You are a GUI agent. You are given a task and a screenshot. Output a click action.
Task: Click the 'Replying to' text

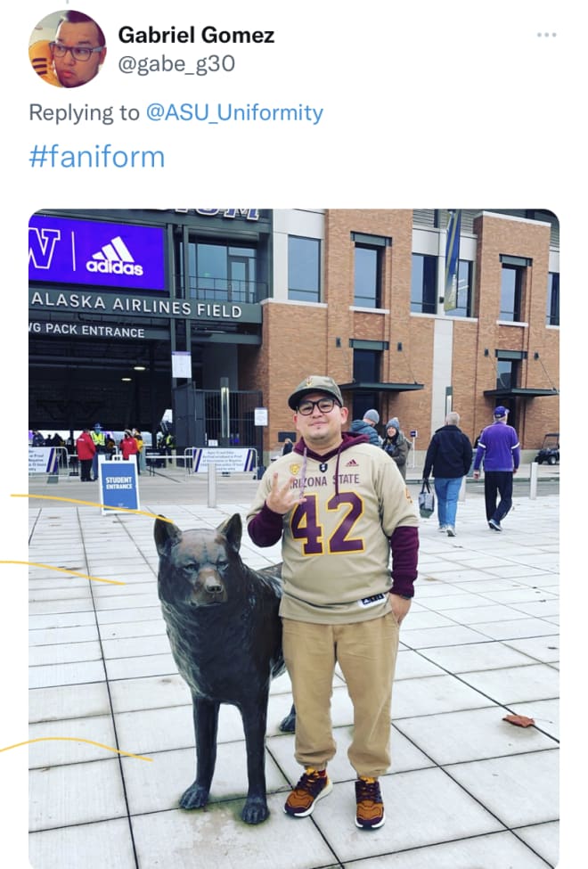pyautogui.click(x=85, y=112)
